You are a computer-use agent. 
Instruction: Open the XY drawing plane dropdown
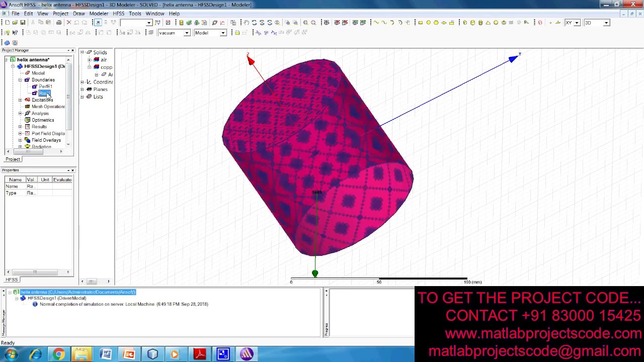(x=577, y=23)
